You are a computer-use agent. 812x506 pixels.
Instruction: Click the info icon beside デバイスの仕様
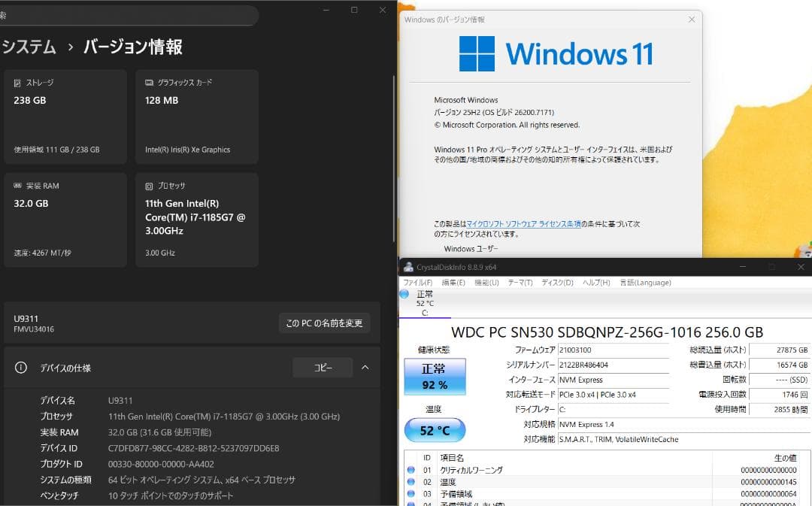pos(21,368)
